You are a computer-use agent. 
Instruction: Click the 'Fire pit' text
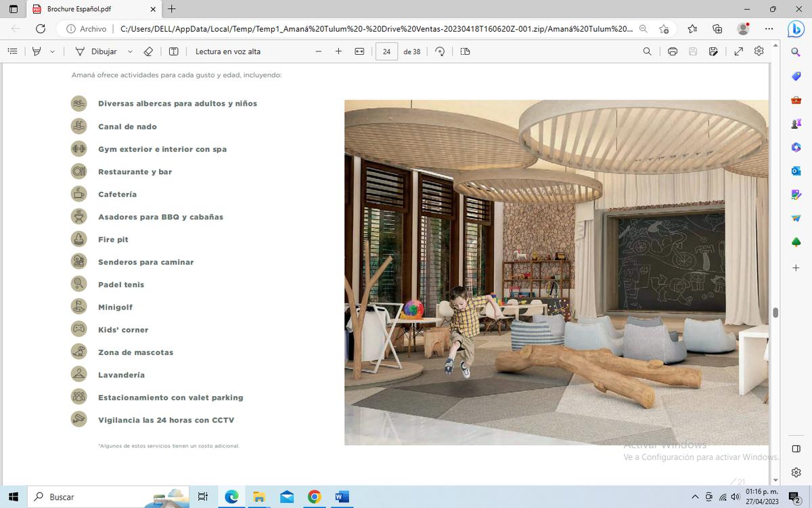(113, 239)
